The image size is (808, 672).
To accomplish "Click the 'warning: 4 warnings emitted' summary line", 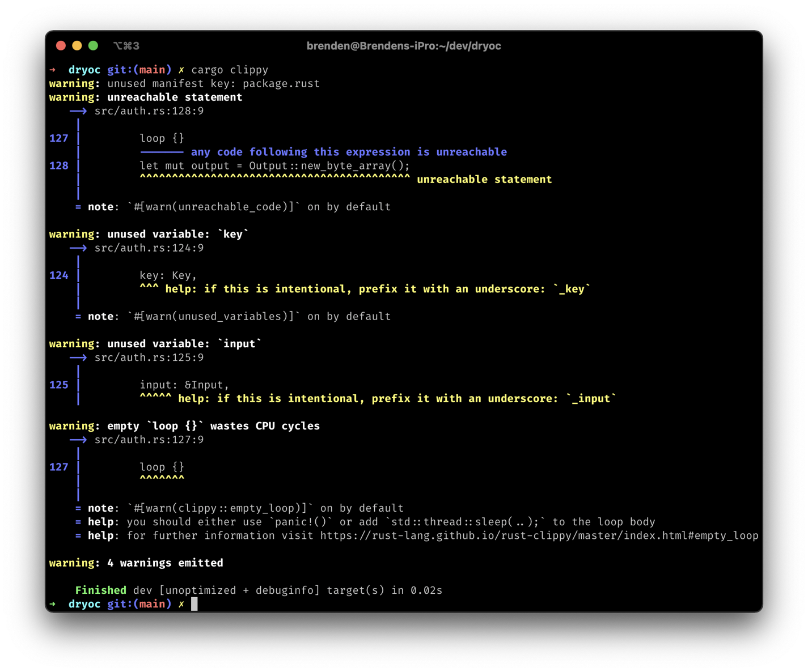I will 136,563.
